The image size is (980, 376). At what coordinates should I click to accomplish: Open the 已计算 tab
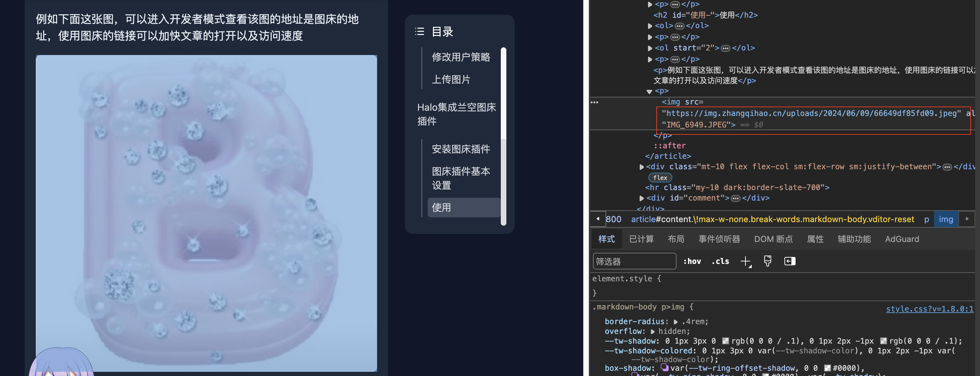(641, 239)
